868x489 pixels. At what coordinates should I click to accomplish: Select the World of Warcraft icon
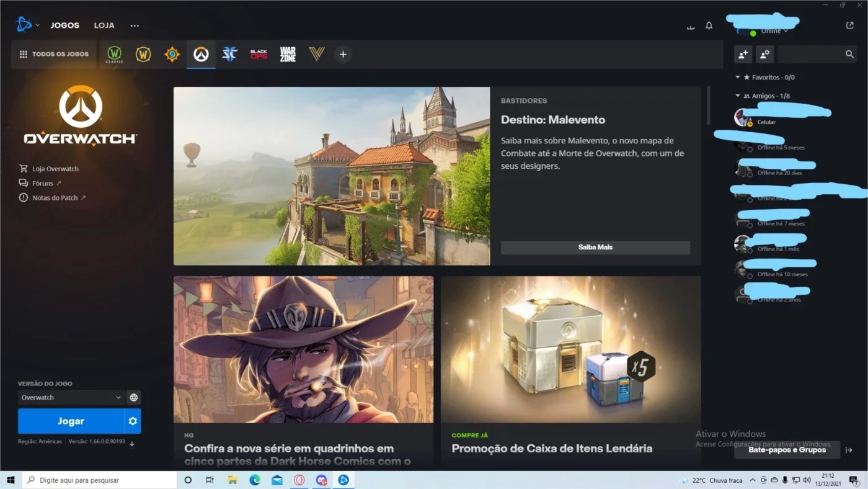click(143, 54)
